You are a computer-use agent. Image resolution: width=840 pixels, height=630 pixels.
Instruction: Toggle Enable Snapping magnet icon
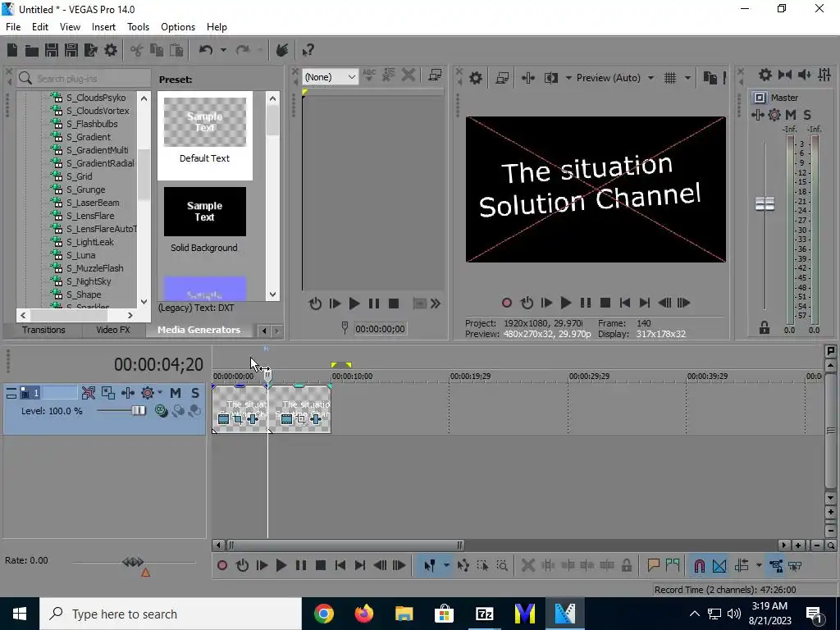[699, 566]
